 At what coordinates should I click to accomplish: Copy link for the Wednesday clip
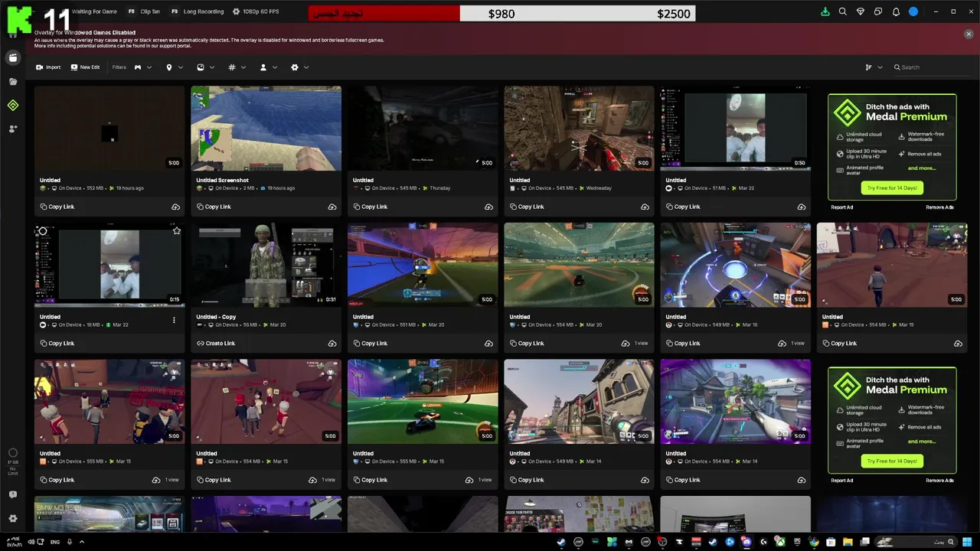tap(527, 207)
